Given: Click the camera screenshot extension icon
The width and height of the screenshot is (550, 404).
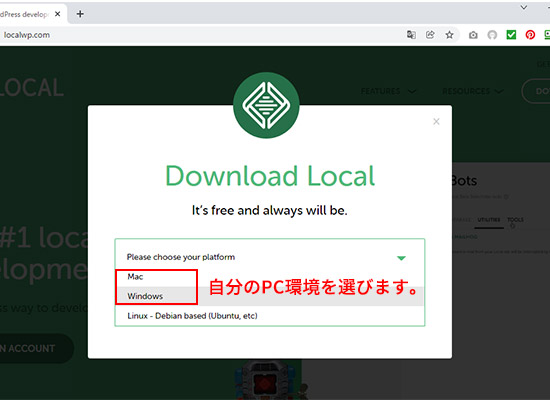Looking at the screenshot, I should coord(473,35).
